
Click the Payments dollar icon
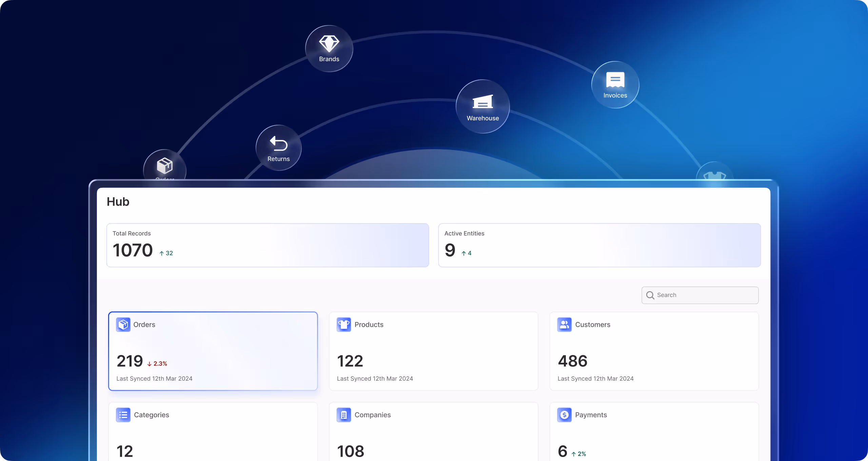[564, 415]
